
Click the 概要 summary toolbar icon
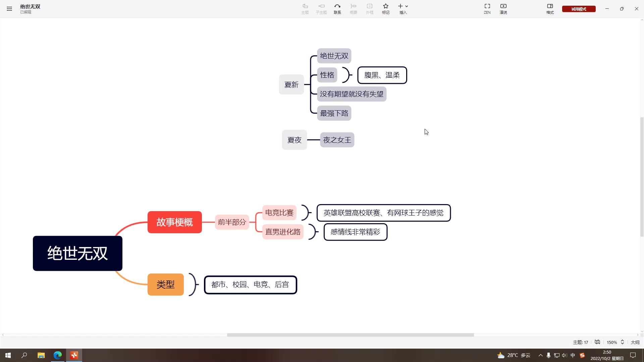(354, 9)
